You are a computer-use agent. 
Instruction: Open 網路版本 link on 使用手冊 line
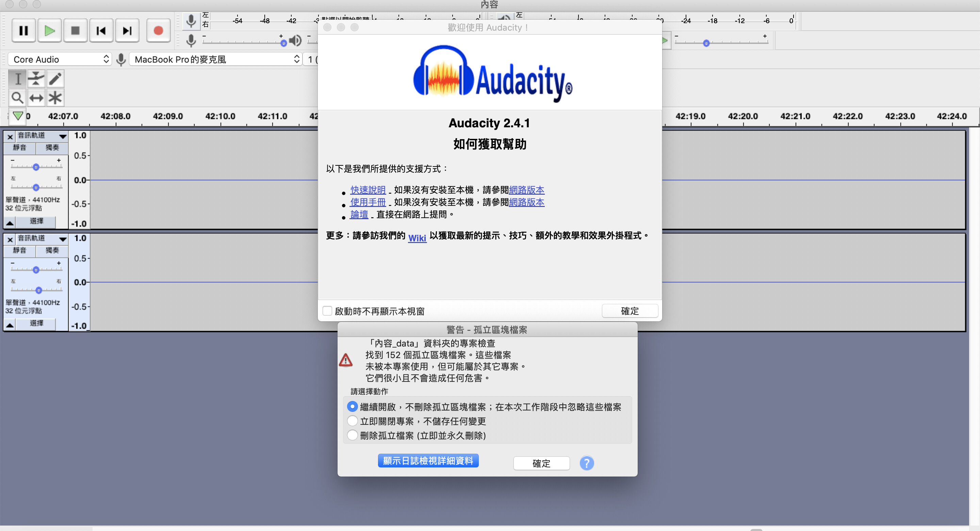click(526, 202)
